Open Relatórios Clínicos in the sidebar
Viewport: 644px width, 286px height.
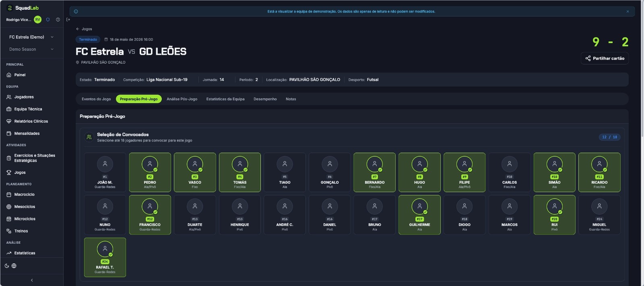31,121
